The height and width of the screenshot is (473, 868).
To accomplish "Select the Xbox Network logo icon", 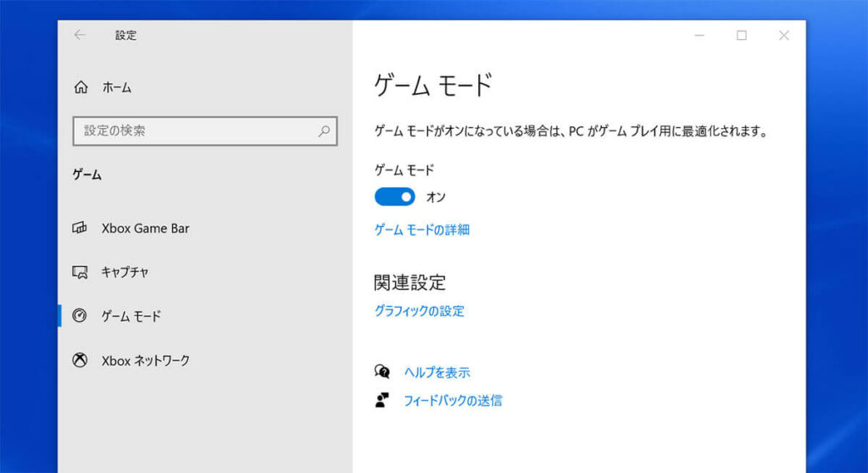I will pyautogui.click(x=80, y=360).
